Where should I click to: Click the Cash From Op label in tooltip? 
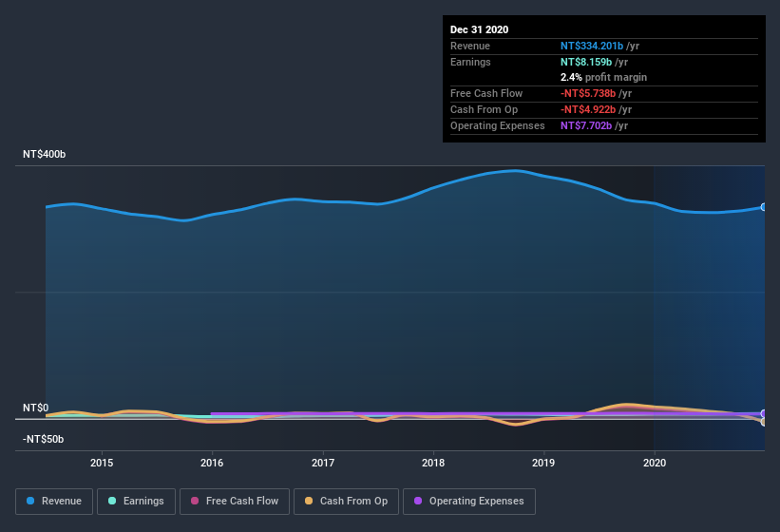coord(484,109)
